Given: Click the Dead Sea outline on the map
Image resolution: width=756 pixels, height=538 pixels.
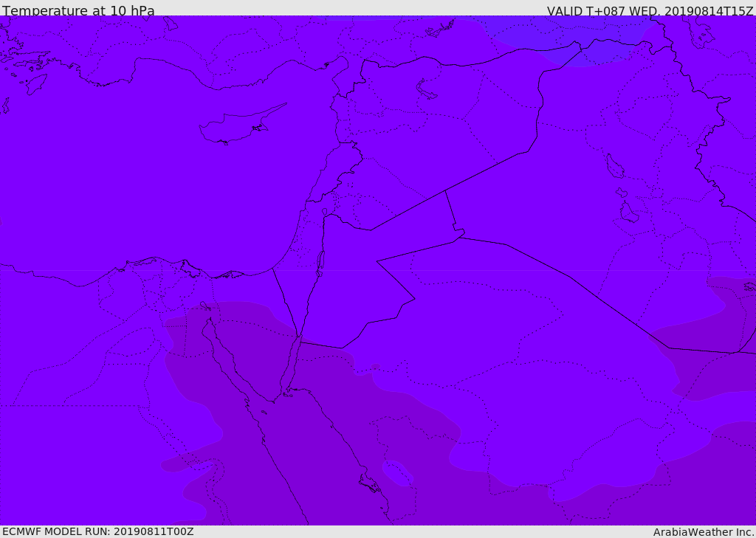Looking at the screenshot, I should coord(320,263).
